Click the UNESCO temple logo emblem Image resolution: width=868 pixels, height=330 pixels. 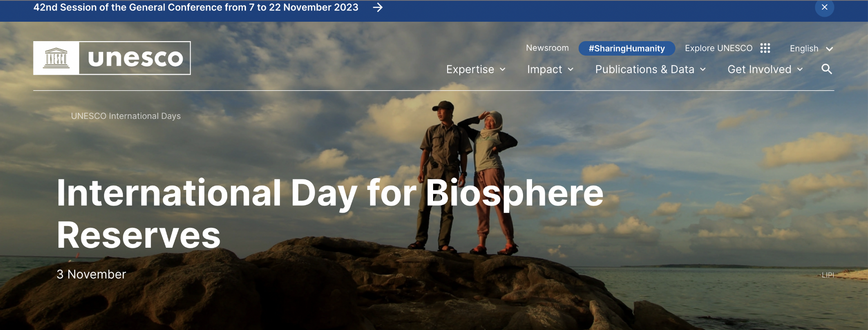(x=57, y=58)
